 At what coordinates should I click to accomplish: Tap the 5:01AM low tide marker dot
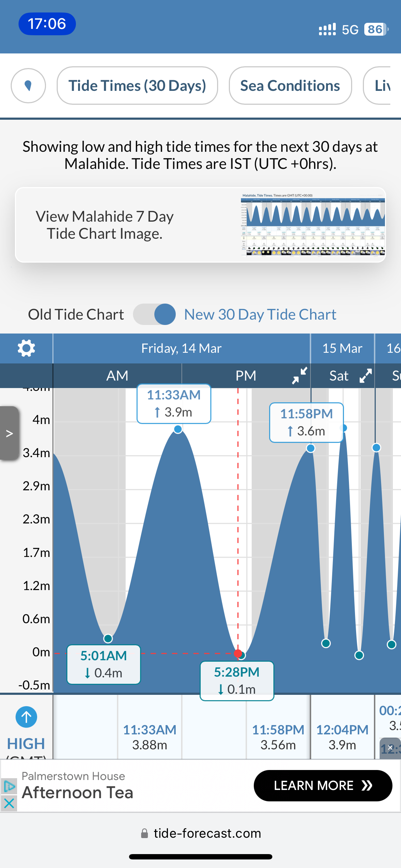[108, 638]
